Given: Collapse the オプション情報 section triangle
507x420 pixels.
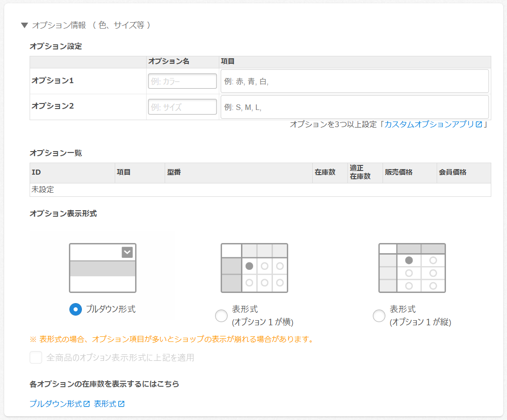Looking at the screenshot, I should coord(25,25).
